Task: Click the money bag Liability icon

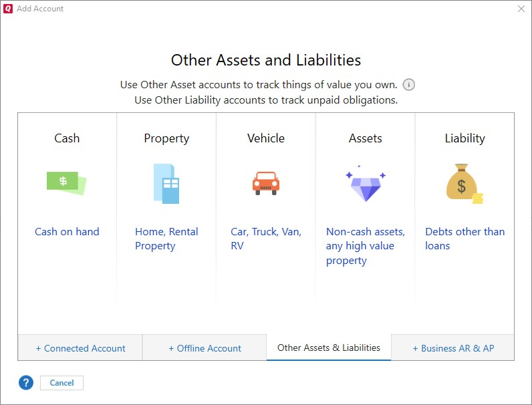Action: [x=464, y=184]
